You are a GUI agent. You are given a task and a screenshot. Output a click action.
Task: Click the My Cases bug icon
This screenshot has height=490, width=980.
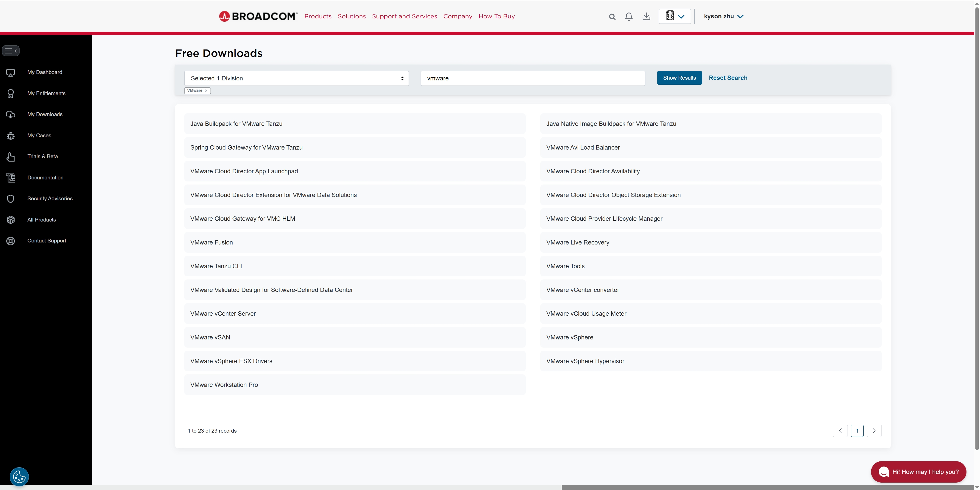pos(11,136)
